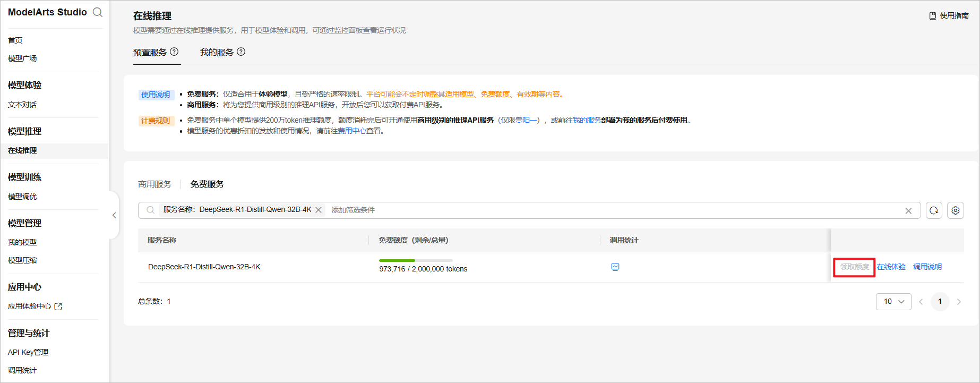Go to next page arrow
Screen dimensions: 980x383
pyautogui.click(x=959, y=302)
